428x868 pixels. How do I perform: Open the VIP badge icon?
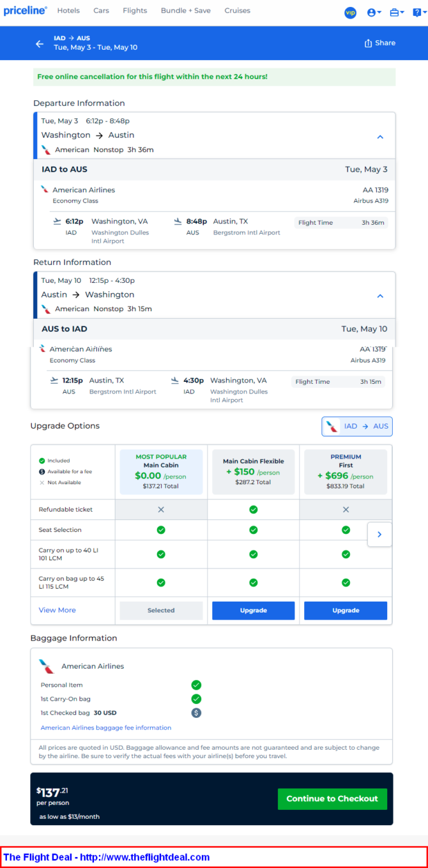click(350, 13)
